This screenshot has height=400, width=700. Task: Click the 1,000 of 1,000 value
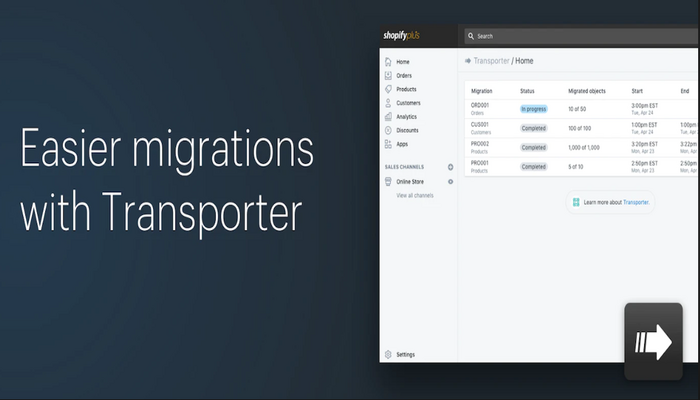tap(584, 147)
